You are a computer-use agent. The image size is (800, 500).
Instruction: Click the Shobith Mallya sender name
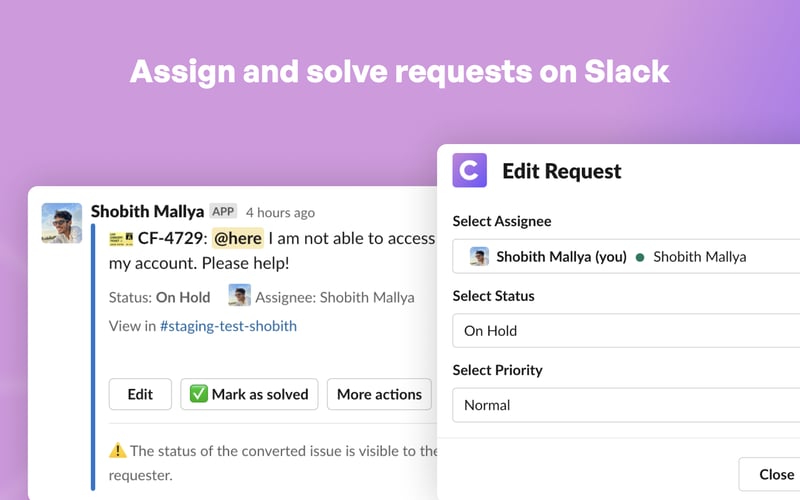point(147,211)
